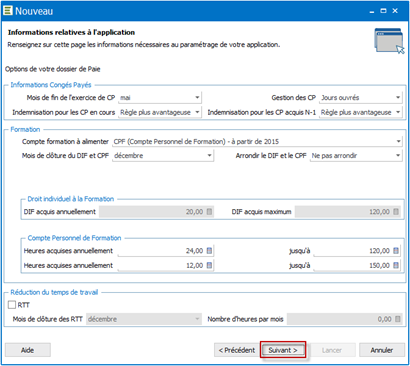
Task: Click the second Heures acquises annuellement field 12,00
Action: pyautogui.click(x=165, y=265)
